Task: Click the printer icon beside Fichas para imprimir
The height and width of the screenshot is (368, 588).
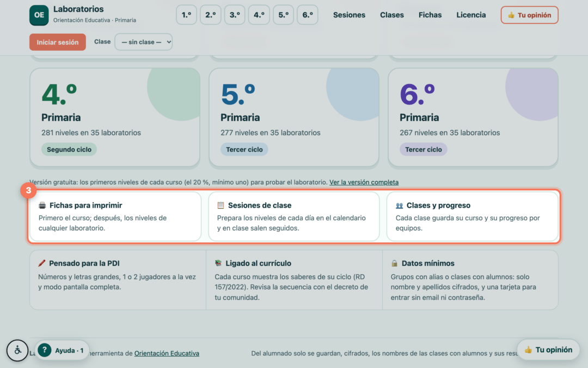Action: 42,206
